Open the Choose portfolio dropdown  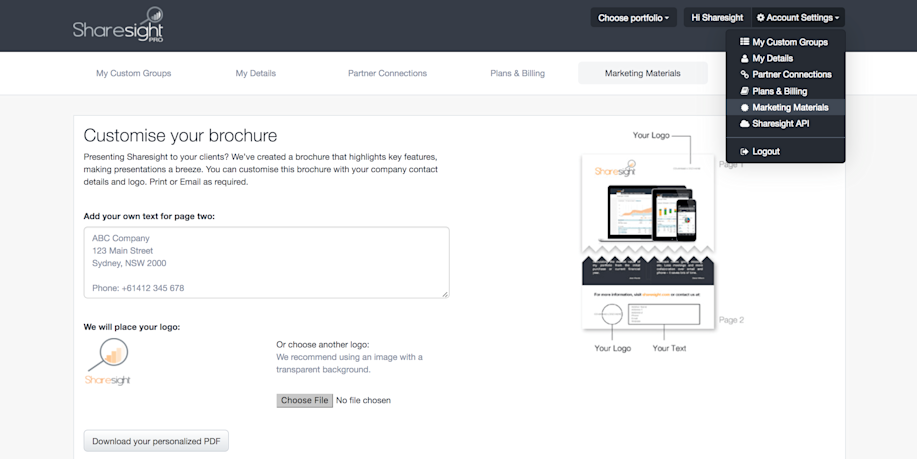tap(633, 18)
